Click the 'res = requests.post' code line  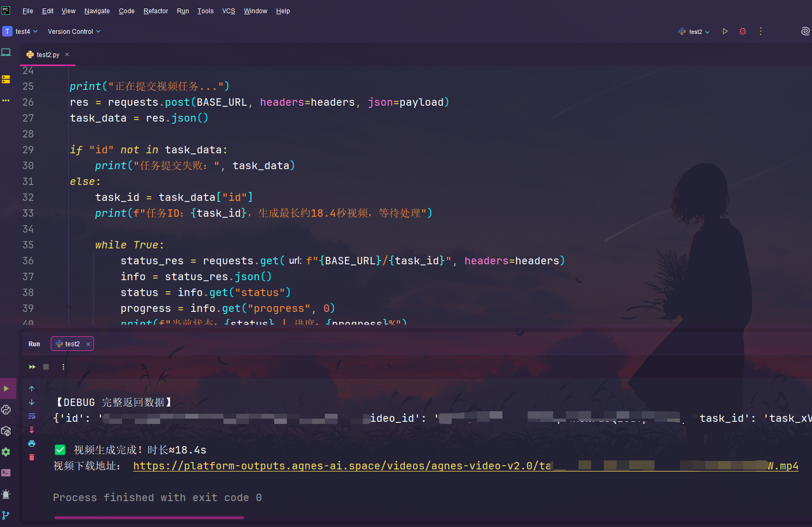click(259, 102)
